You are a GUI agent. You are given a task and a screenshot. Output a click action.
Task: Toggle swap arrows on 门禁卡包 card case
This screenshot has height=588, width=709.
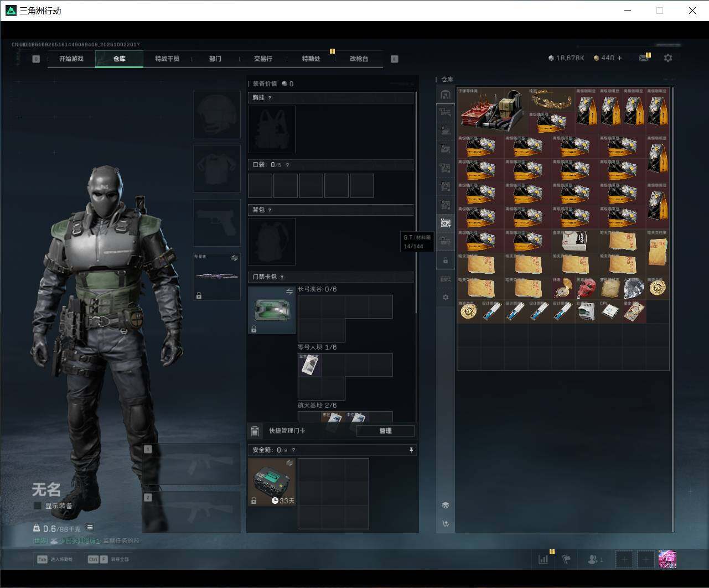(x=289, y=292)
